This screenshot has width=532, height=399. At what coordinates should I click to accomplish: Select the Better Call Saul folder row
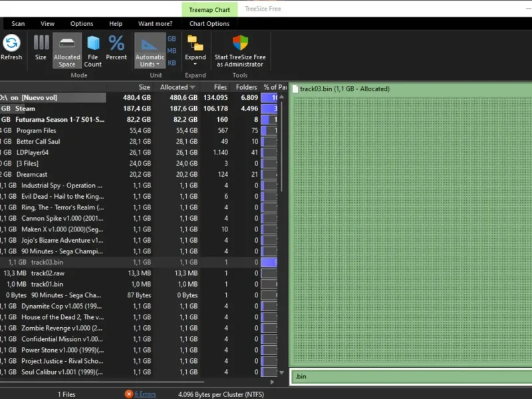pyautogui.click(x=39, y=142)
